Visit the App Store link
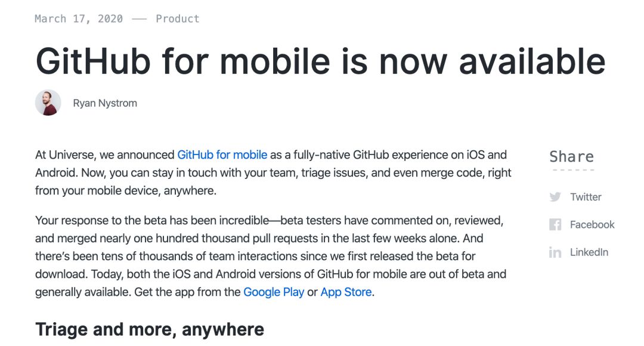 (346, 292)
